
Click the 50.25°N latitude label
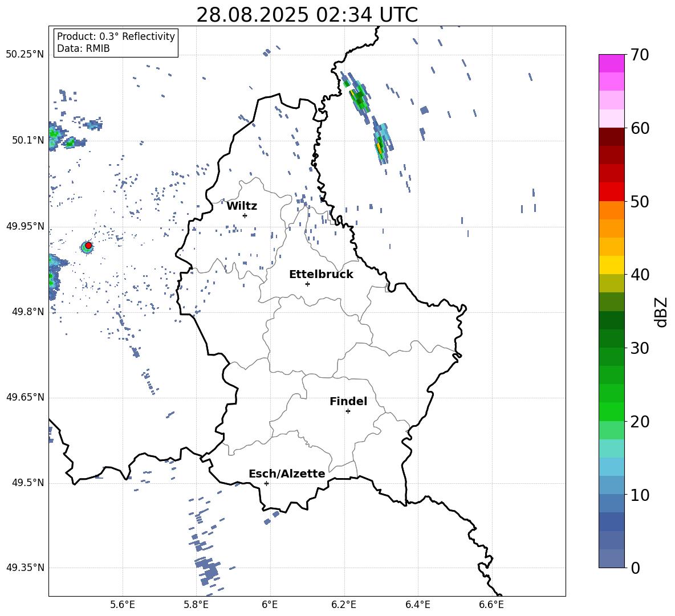pyautogui.click(x=25, y=55)
